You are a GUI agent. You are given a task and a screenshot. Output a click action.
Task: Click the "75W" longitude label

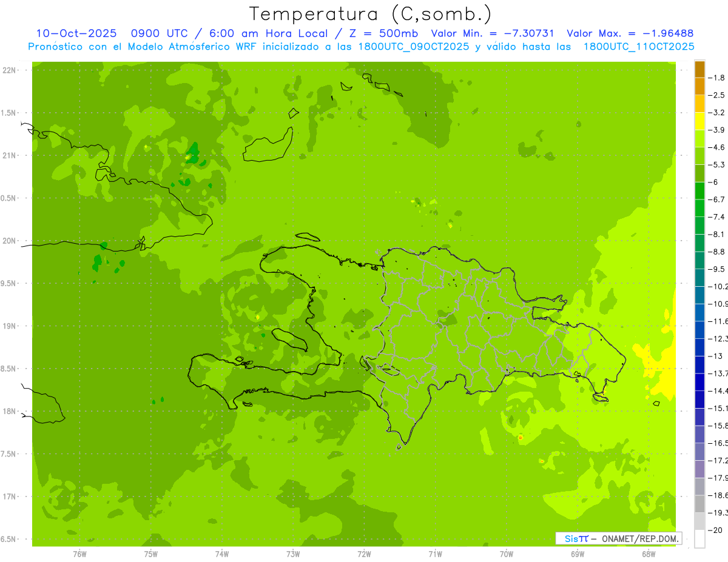click(x=150, y=554)
